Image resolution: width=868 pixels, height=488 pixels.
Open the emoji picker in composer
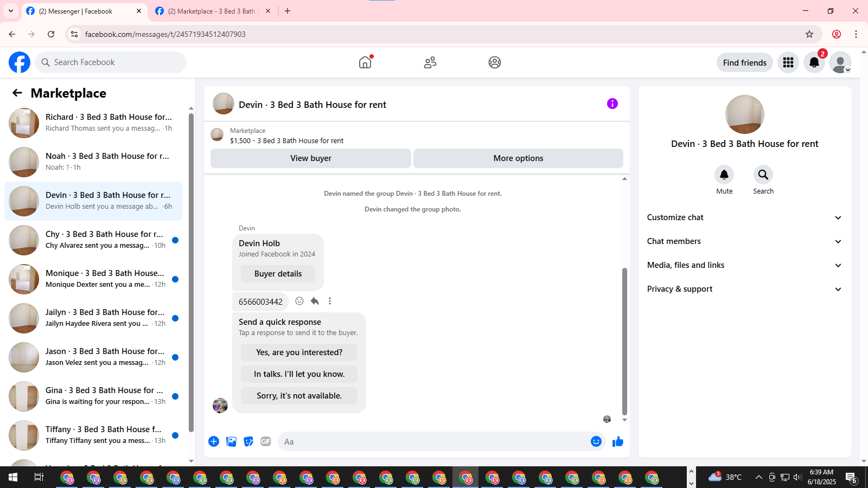click(x=596, y=441)
